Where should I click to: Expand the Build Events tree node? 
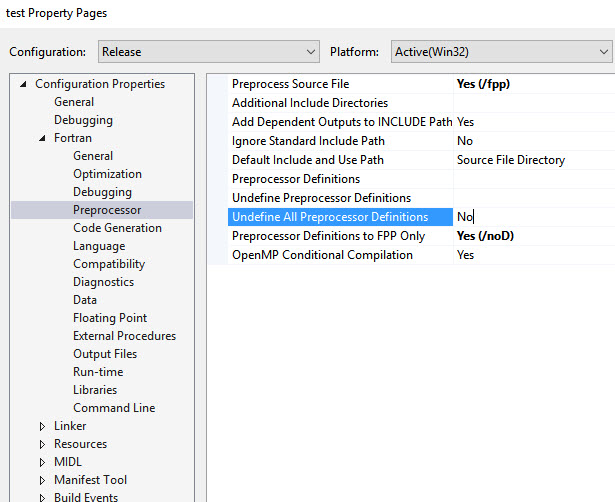[x=42, y=497]
